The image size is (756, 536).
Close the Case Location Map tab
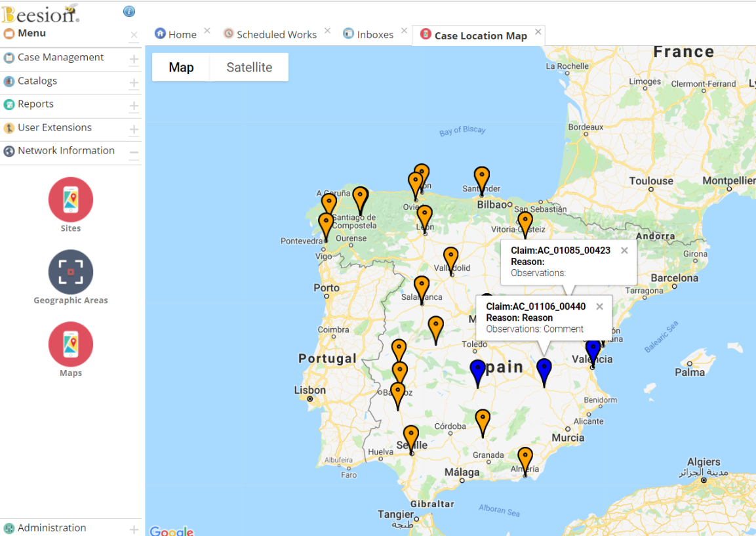click(x=538, y=31)
